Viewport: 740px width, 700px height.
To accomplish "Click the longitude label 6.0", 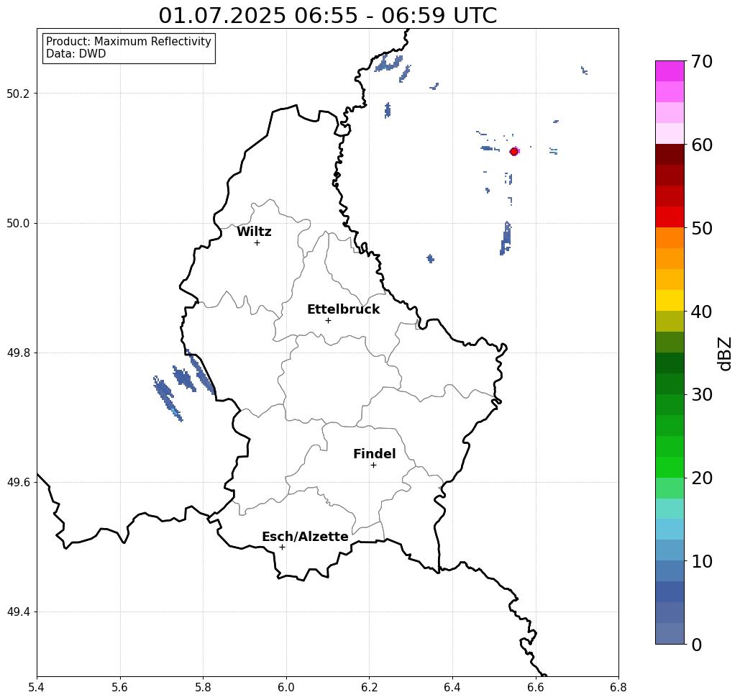I will click(x=286, y=687).
